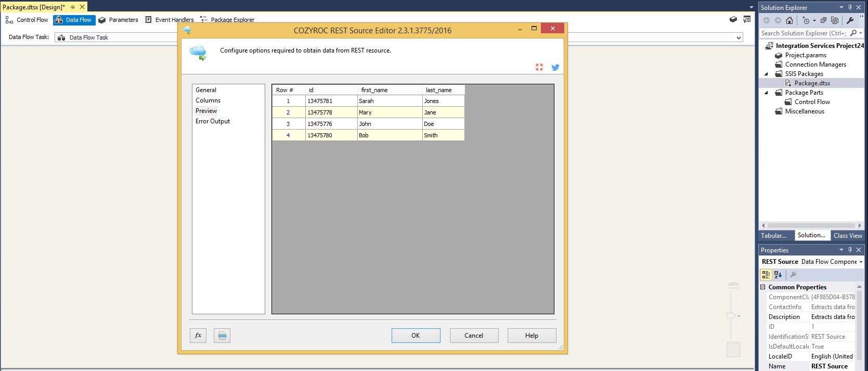Open the Data Flow Task dropdown

pyautogui.click(x=738, y=37)
